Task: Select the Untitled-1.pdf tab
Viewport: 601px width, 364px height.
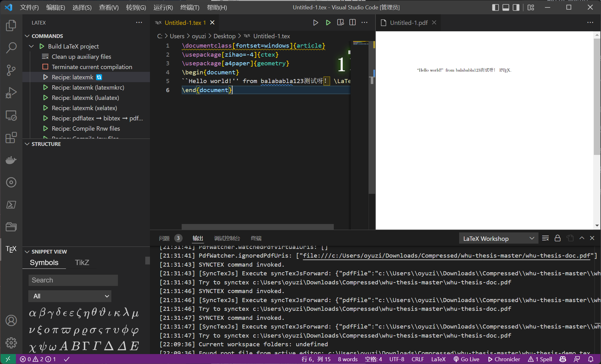Action: pos(409,23)
